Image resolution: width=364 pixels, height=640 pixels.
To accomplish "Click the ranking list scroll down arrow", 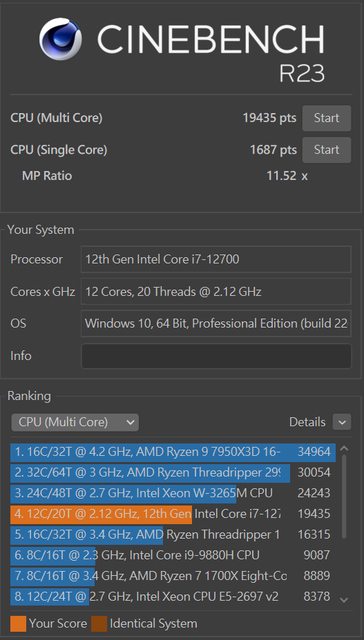I will pyautogui.click(x=344, y=600).
